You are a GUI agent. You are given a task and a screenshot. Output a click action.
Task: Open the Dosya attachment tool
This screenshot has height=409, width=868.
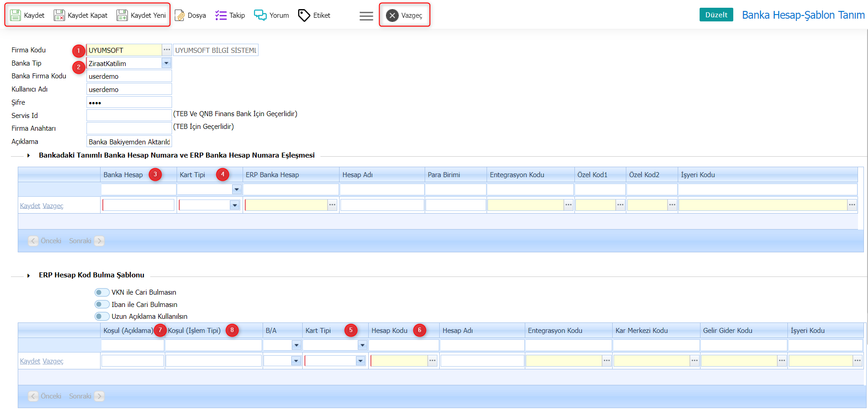click(190, 15)
